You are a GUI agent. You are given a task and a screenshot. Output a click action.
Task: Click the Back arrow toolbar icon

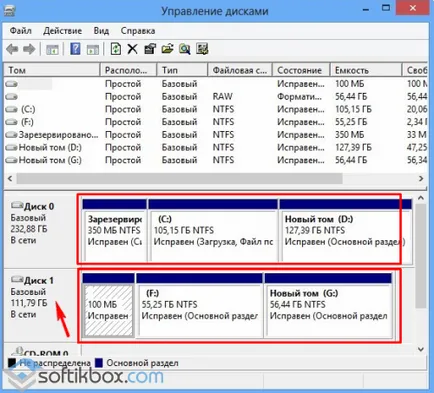tap(12, 49)
